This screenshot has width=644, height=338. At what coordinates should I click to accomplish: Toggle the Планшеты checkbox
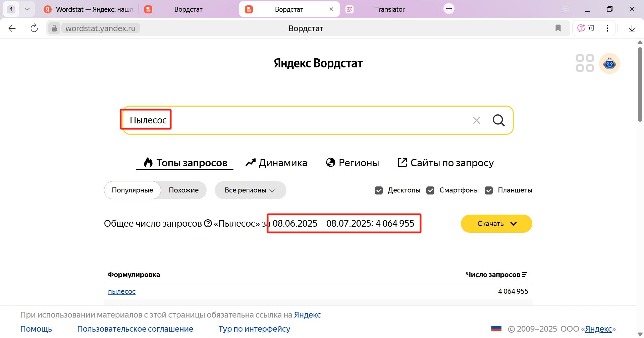coord(489,190)
